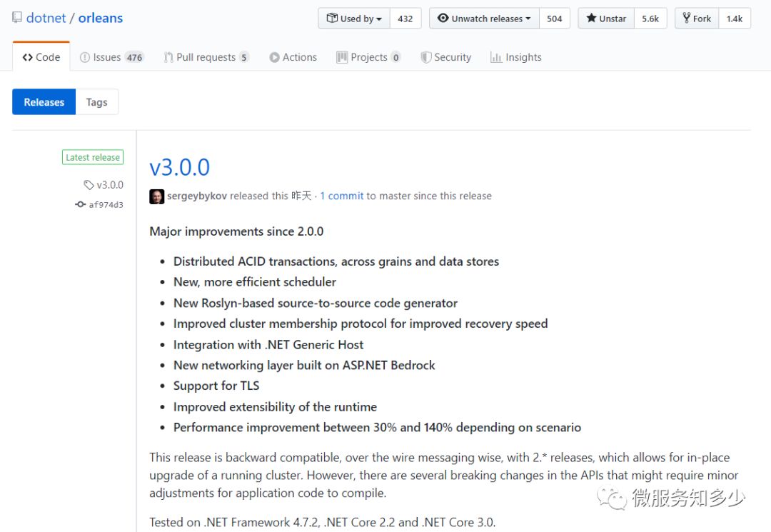Click 'Major improvements since 2.0.0' text
Image resolution: width=771 pixels, height=532 pixels.
click(x=236, y=231)
